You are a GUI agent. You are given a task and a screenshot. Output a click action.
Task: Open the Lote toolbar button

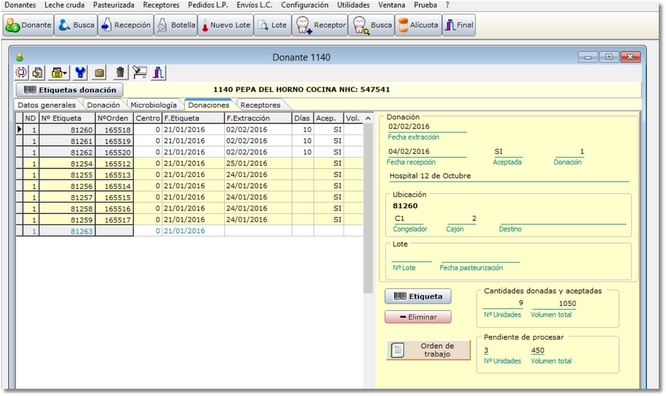pyautogui.click(x=272, y=25)
